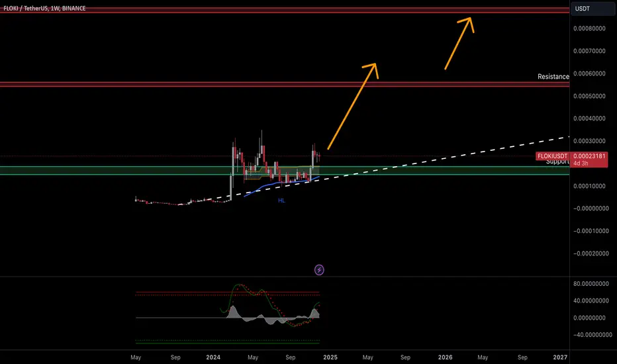This screenshot has height=364, width=617.
Task: Click the 4d 3h bar countdown
Action: click(581, 163)
